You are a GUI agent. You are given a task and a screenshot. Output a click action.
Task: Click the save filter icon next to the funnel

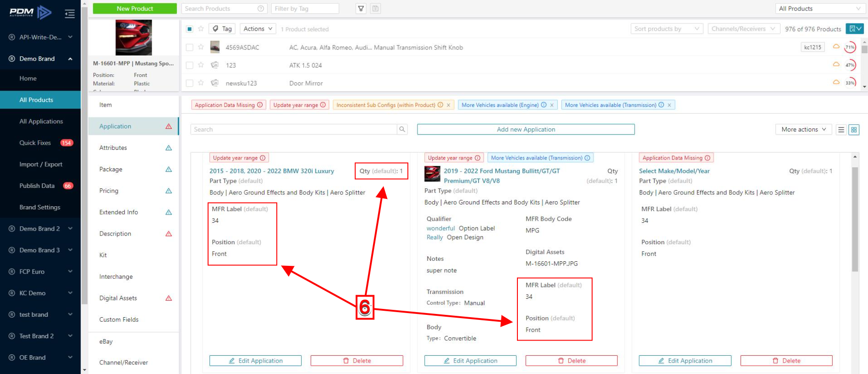pos(375,9)
